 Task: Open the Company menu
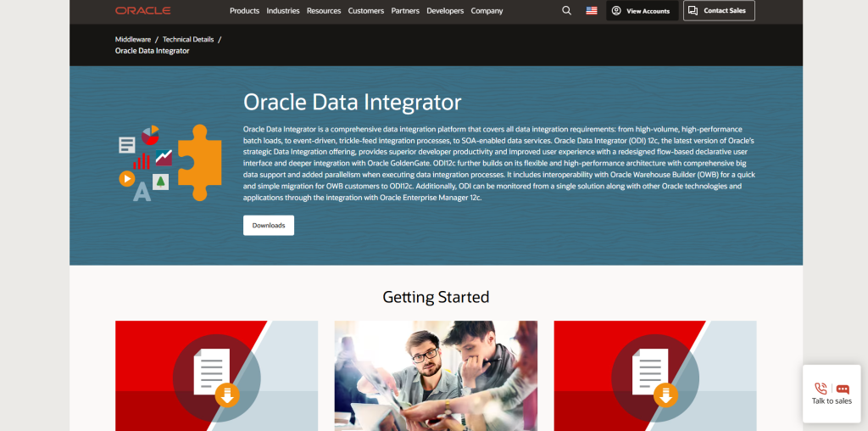pos(487,10)
